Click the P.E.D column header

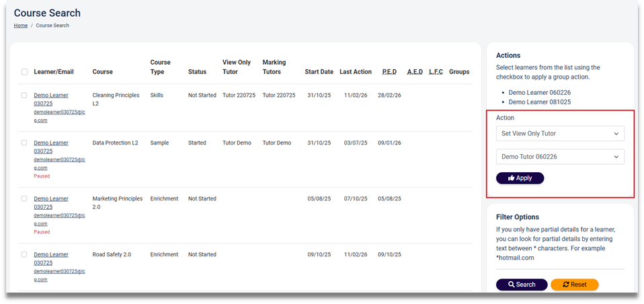pyautogui.click(x=389, y=72)
